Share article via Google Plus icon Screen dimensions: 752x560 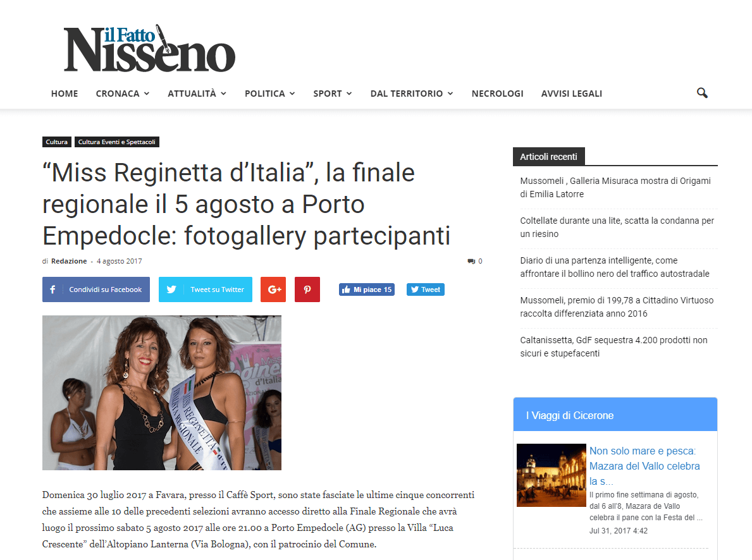click(x=273, y=289)
